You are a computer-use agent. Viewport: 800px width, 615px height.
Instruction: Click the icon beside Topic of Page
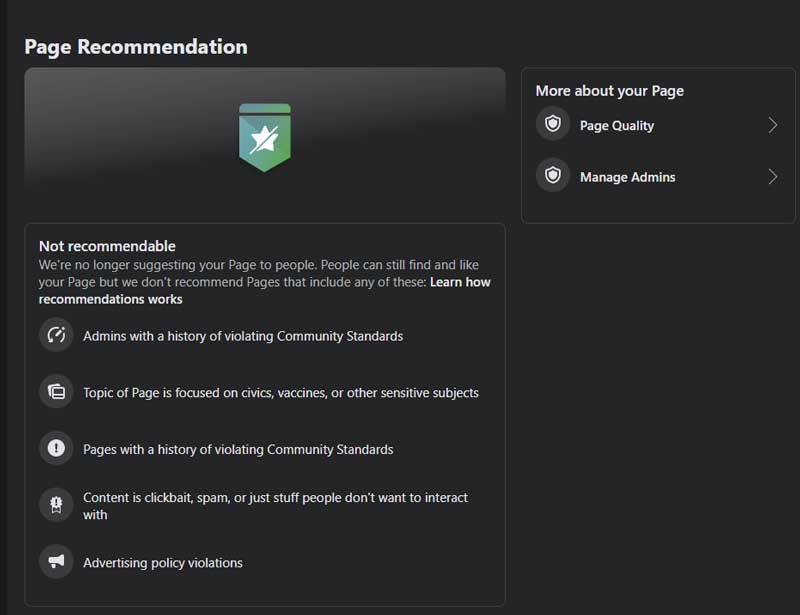(56, 392)
